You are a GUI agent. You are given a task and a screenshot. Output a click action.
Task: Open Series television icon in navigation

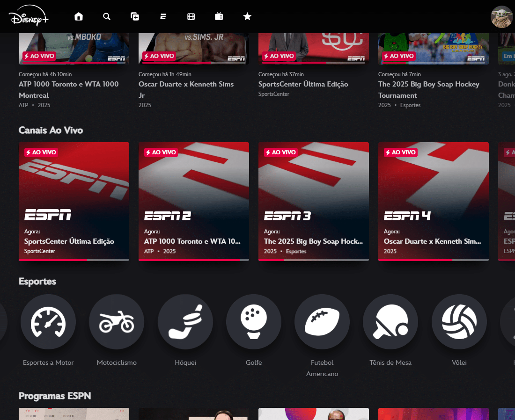pyautogui.click(x=219, y=16)
